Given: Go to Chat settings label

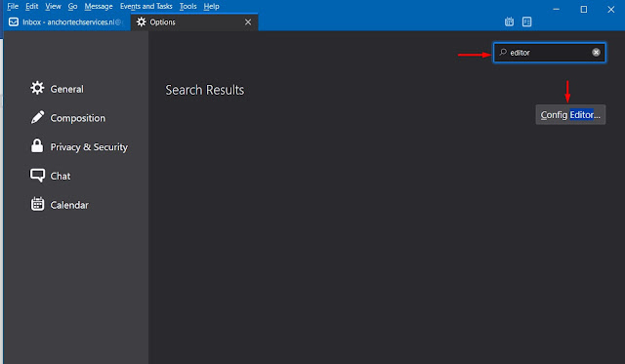Looking at the screenshot, I should point(61,176).
